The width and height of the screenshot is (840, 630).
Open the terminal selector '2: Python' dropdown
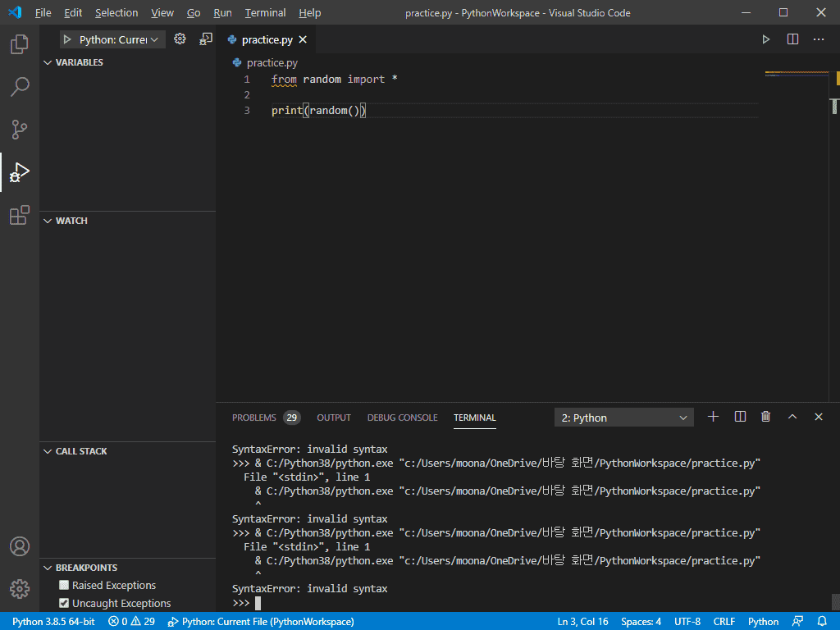pos(623,418)
